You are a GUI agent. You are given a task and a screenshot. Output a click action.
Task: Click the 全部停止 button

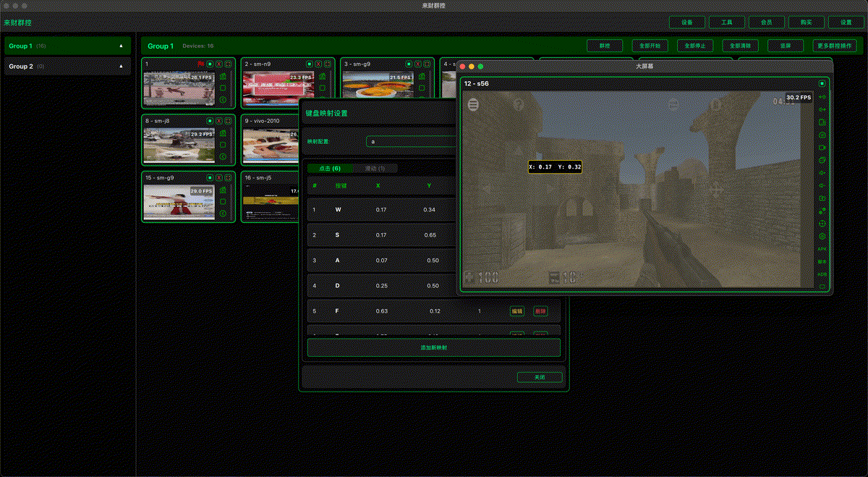coord(695,46)
